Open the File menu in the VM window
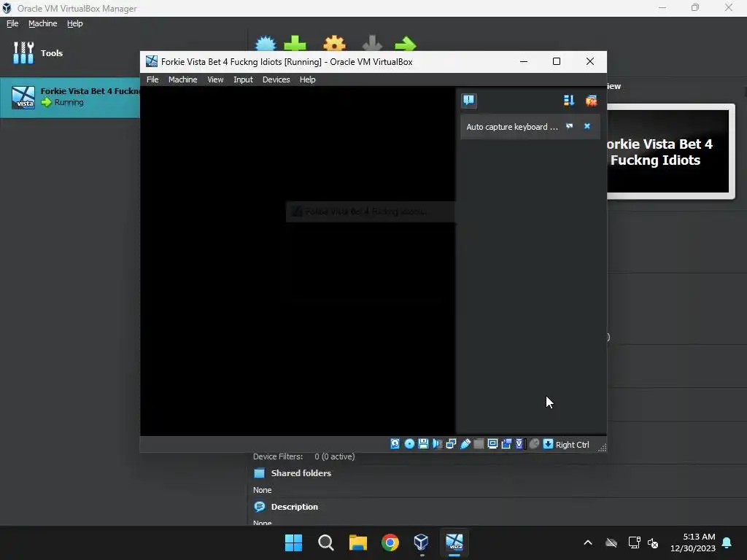Screen dimensions: 747x560 (152, 79)
